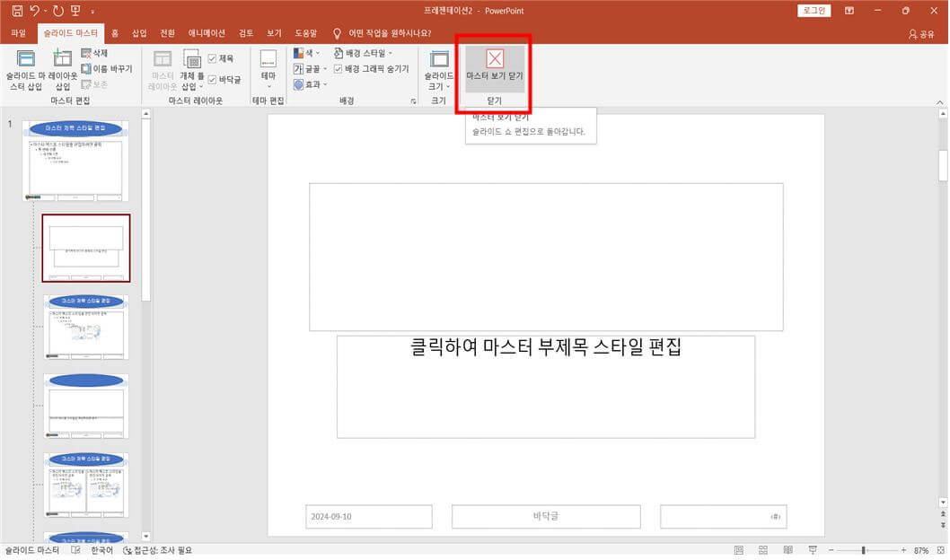Redo with the repeat arrow icon

tap(58, 10)
